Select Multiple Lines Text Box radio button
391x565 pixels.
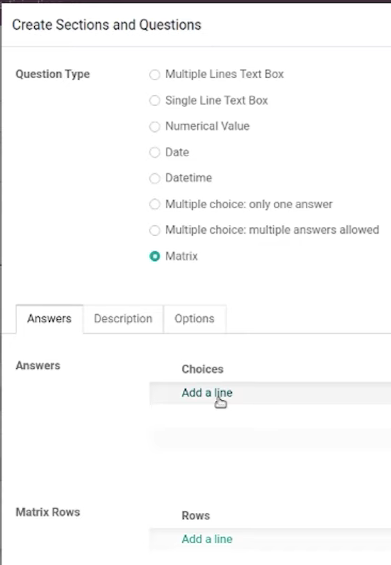coord(155,75)
